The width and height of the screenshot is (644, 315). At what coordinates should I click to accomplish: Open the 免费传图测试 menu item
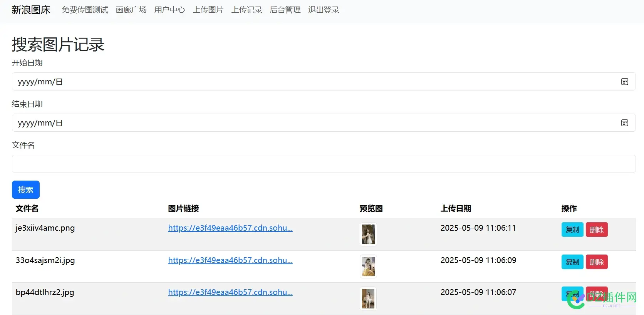[x=85, y=10]
